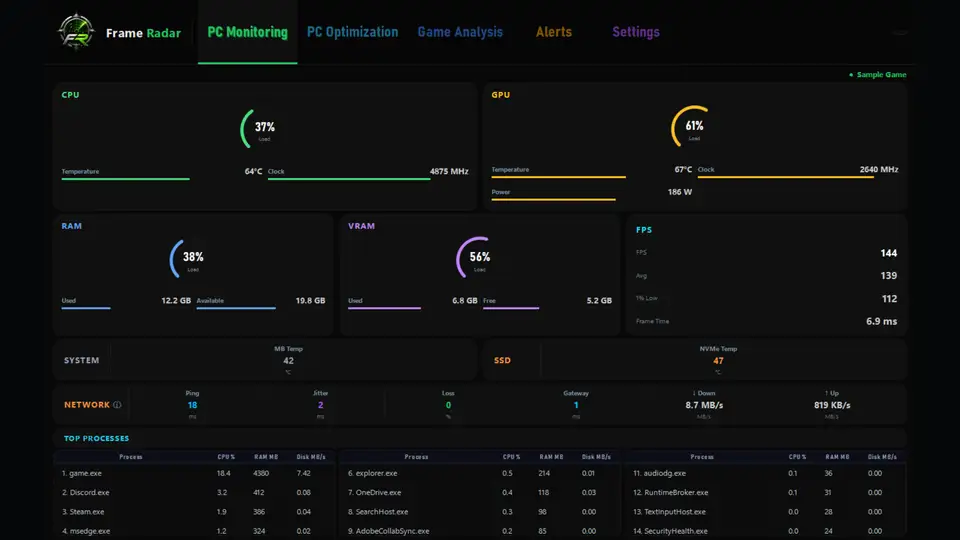This screenshot has width=960, height=540.
Task: Click the RAM used value 12.2 GB
Action: click(176, 301)
